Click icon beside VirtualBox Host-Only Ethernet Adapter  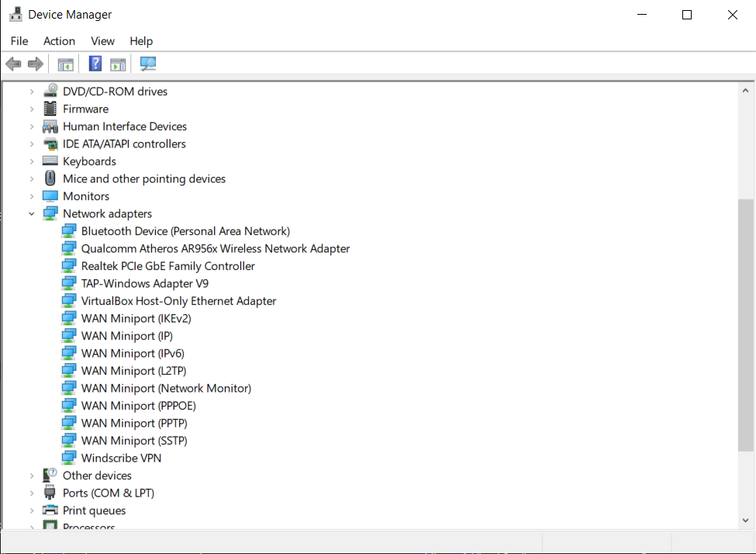(x=69, y=300)
